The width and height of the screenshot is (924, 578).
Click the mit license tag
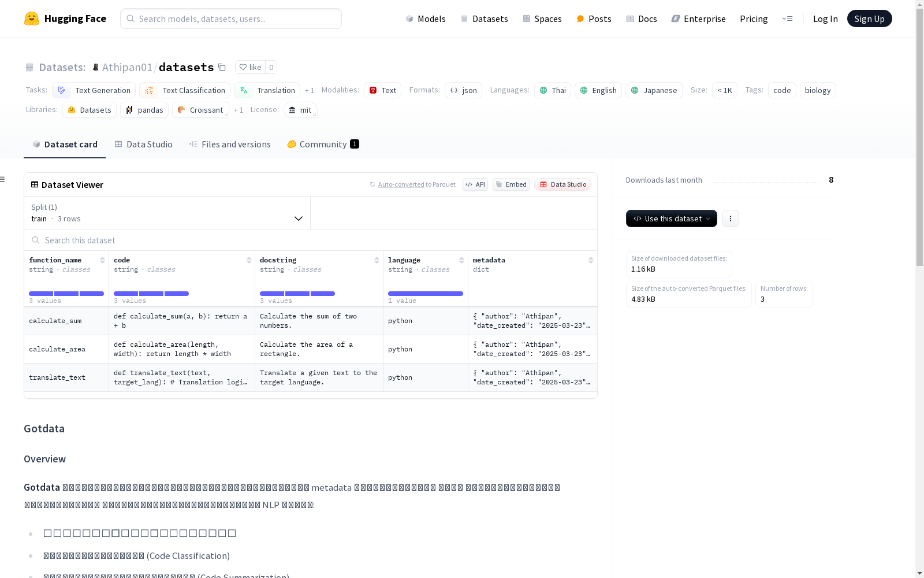click(x=300, y=110)
